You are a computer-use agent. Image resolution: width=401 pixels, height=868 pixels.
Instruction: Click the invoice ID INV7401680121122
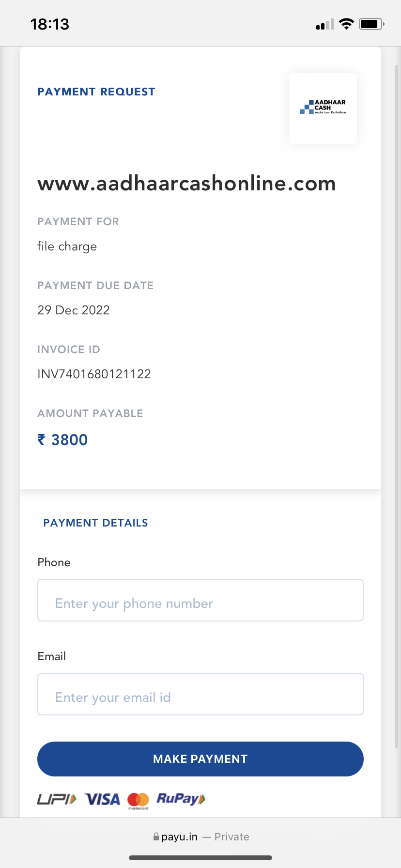click(x=94, y=374)
